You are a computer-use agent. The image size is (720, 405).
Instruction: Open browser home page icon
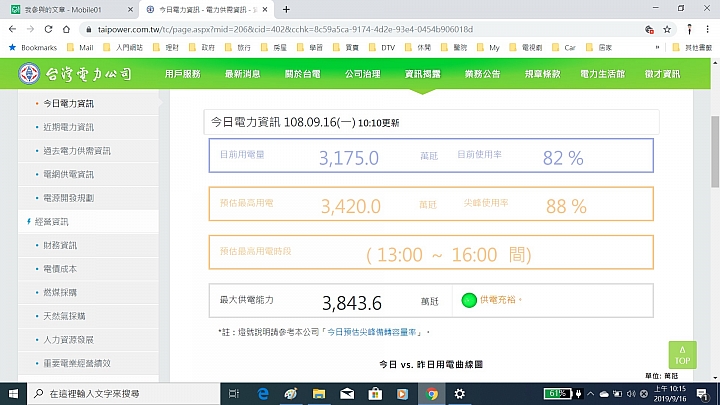pyautogui.click(x=67, y=29)
